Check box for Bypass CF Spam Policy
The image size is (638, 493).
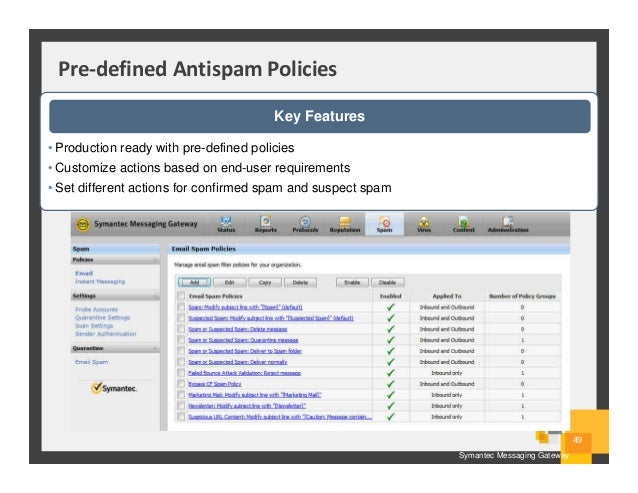181,384
